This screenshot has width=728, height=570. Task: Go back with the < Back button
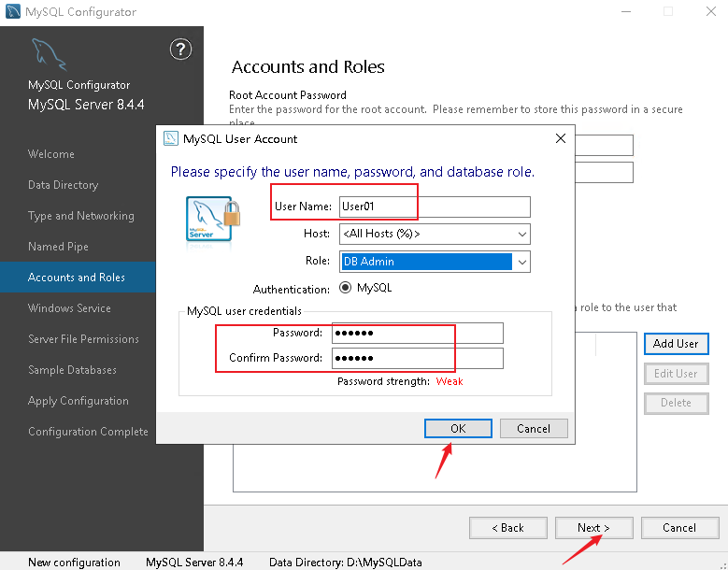click(508, 528)
